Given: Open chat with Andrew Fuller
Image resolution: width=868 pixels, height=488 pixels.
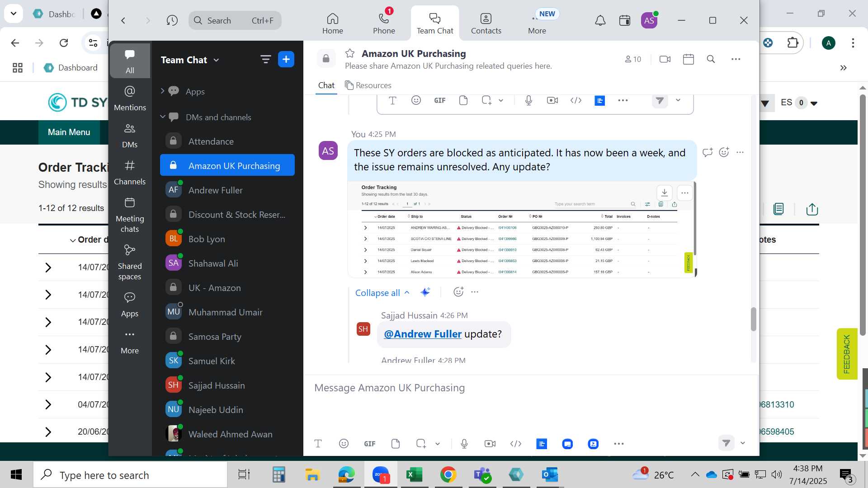Looking at the screenshot, I should click(x=227, y=190).
